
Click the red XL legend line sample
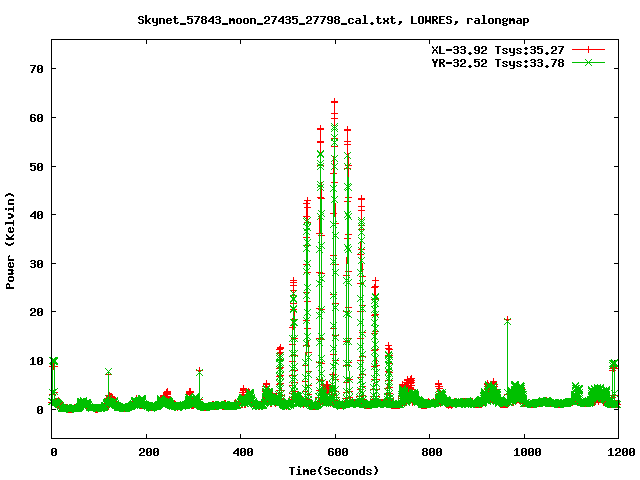click(x=588, y=50)
